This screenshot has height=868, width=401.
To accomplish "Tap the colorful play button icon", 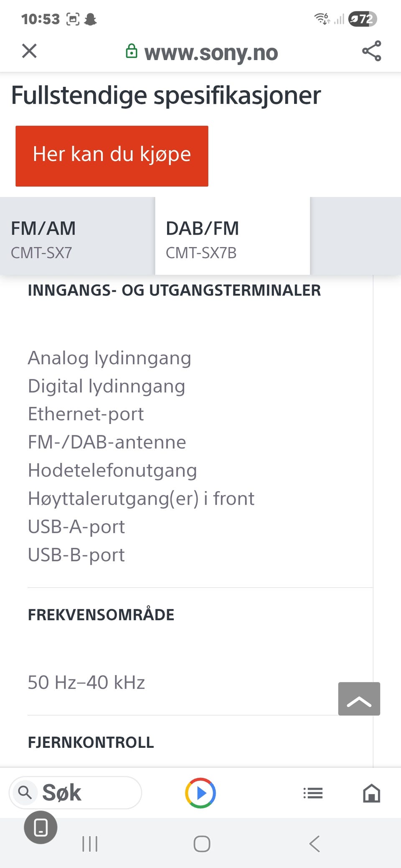I will pos(200,792).
